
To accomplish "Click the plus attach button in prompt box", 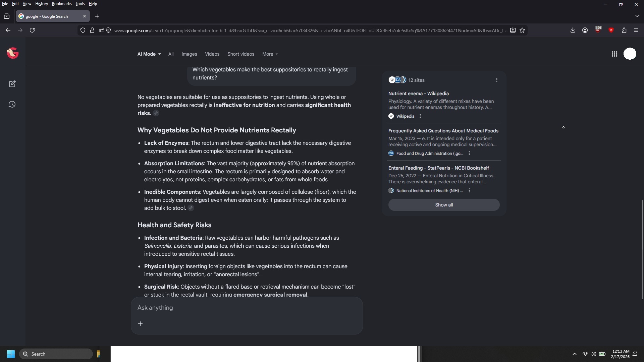I will pos(140,324).
